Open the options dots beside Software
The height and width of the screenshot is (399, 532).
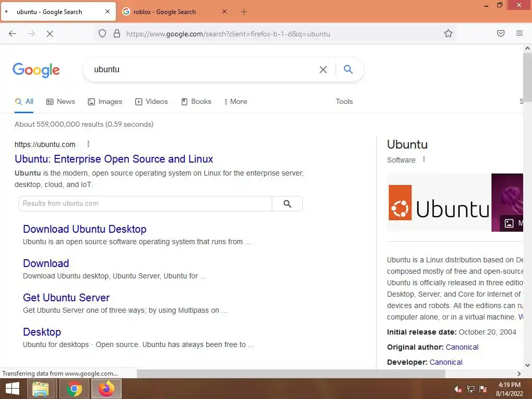coord(424,159)
